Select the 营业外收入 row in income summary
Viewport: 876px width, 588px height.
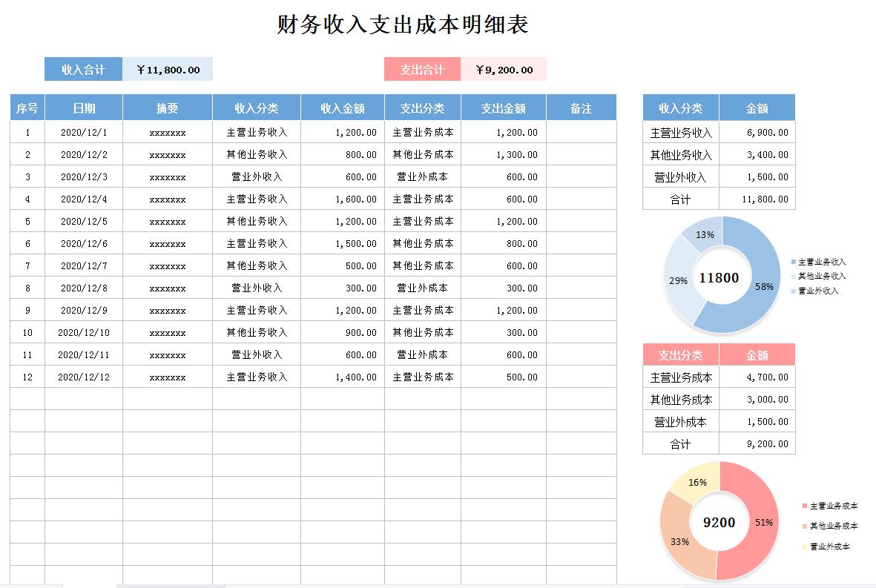pyautogui.click(x=680, y=176)
